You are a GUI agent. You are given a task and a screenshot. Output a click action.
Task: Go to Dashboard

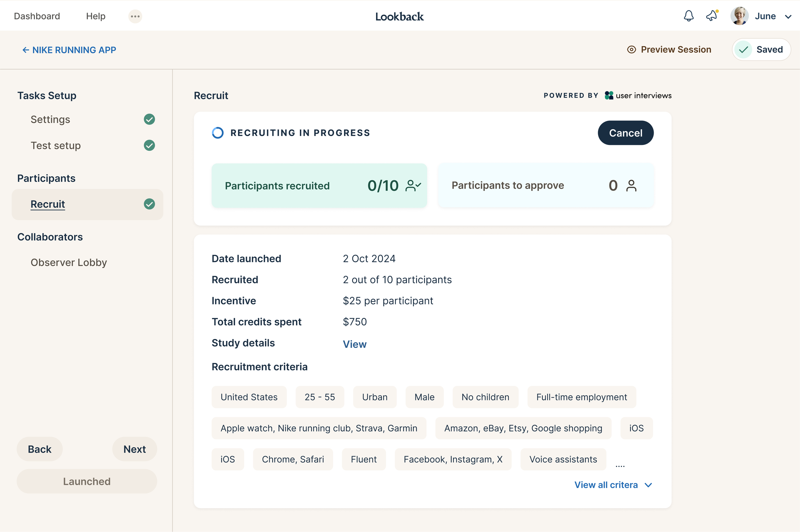pyautogui.click(x=37, y=16)
